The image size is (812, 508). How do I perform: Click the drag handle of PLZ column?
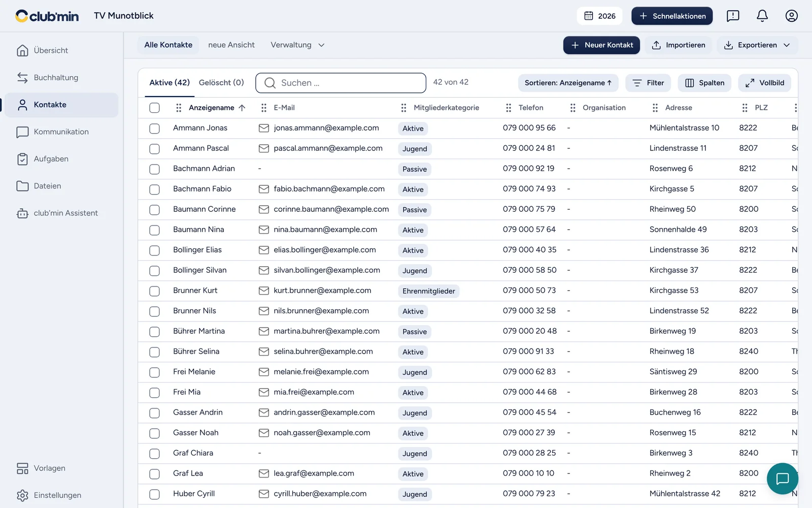[745, 108]
